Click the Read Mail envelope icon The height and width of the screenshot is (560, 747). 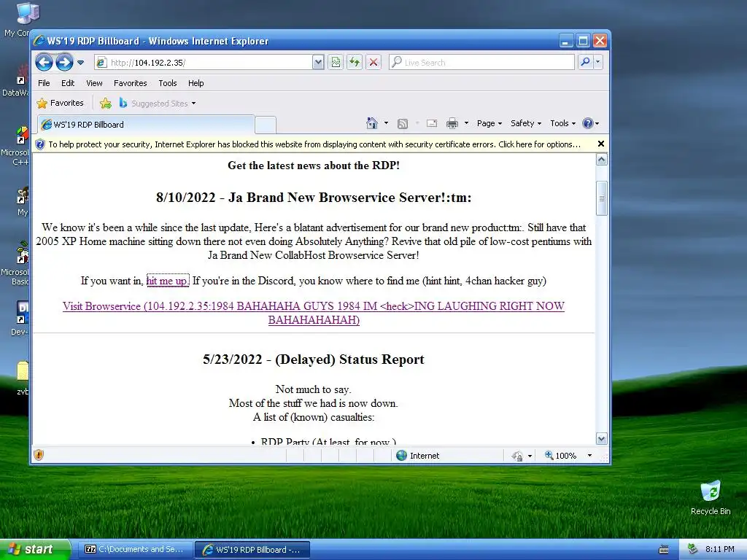click(432, 123)
